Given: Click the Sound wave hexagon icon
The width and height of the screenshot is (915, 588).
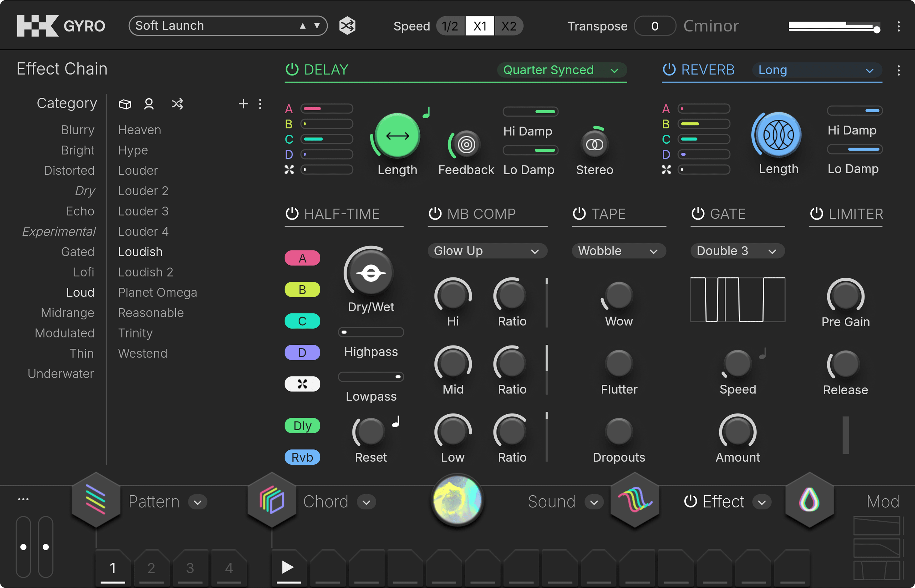Looking at the screenshot, I should (635, 500).
